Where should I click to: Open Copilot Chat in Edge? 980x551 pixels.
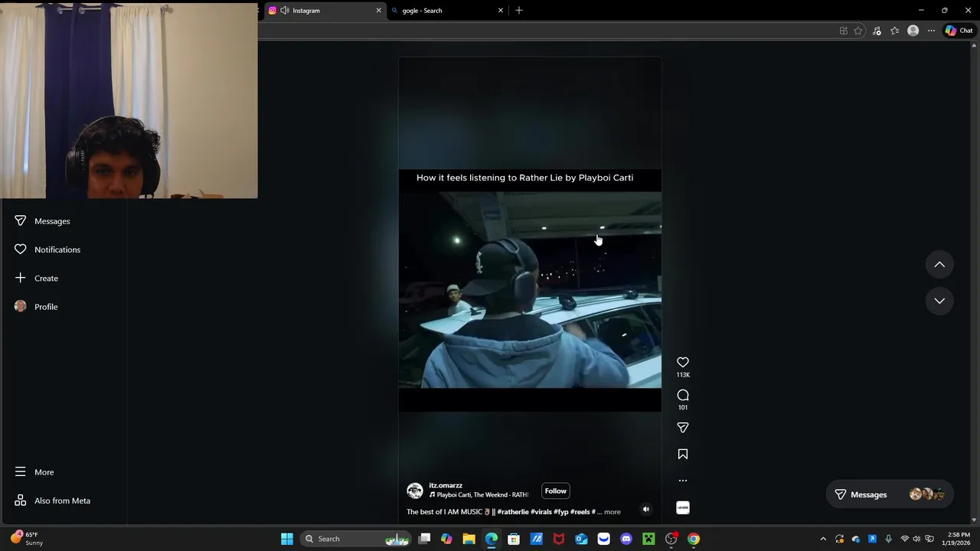point(959,31)
